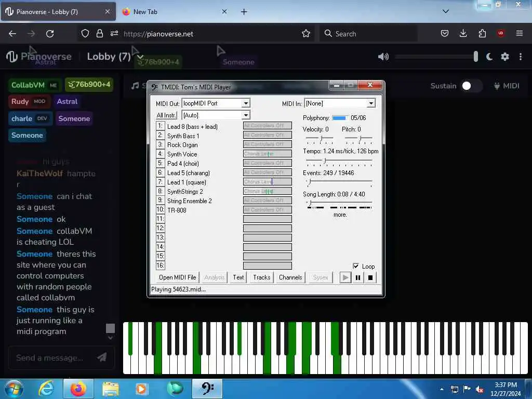This screenshot has height=399, width=532.
Task: Toggle dark mode moon icon
Action: 489,57
